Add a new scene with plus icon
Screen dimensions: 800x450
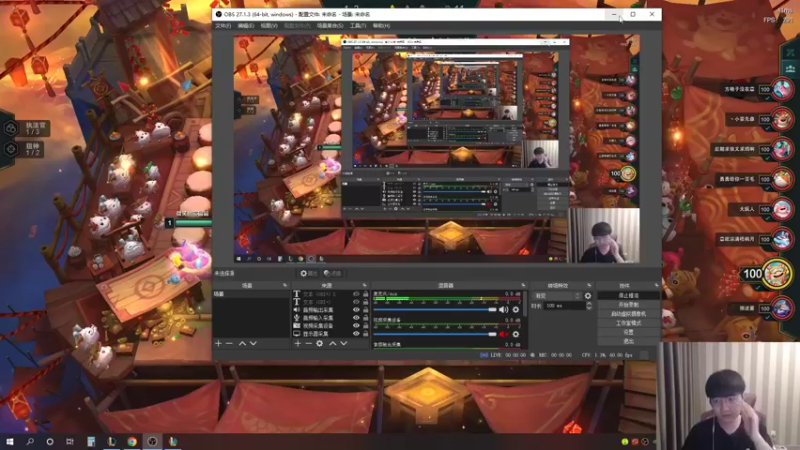[x=218, y=344]
